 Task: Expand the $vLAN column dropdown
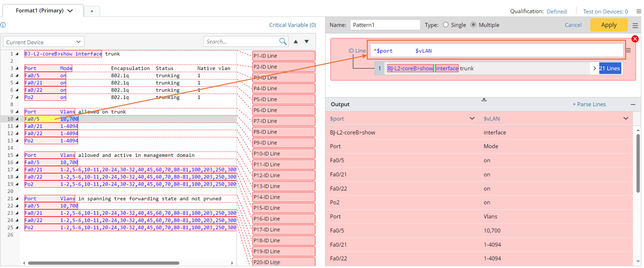[x=626, y=119]
